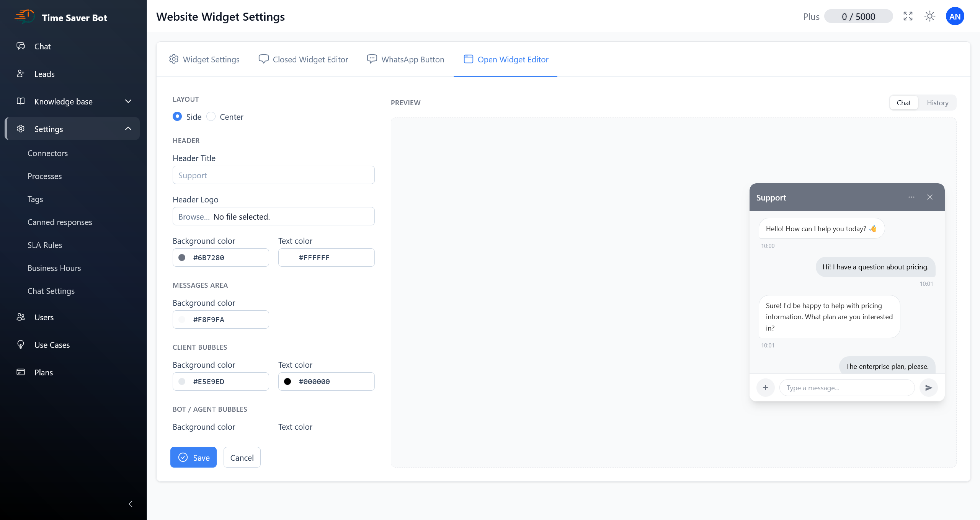This screenshot has width=980, height=520.
Task: Save the widget settings
Action: [193, 457]
